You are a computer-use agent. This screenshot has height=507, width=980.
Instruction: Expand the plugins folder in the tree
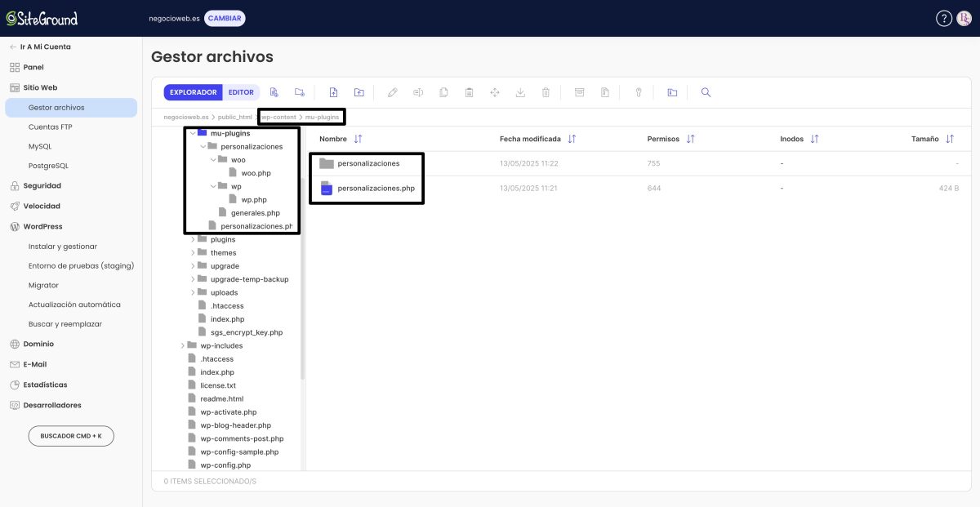coord(193,239)
